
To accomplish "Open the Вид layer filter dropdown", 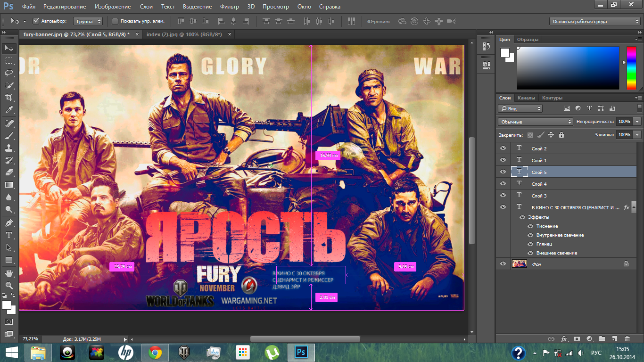I will click(x=520, y=108).
